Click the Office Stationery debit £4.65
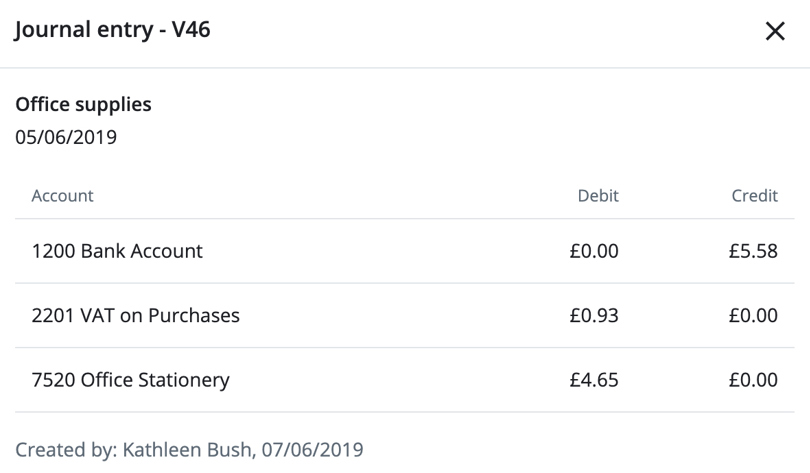The width and height of the screenshot is (810, 473). pyautogui.click(x=594, y=380)
